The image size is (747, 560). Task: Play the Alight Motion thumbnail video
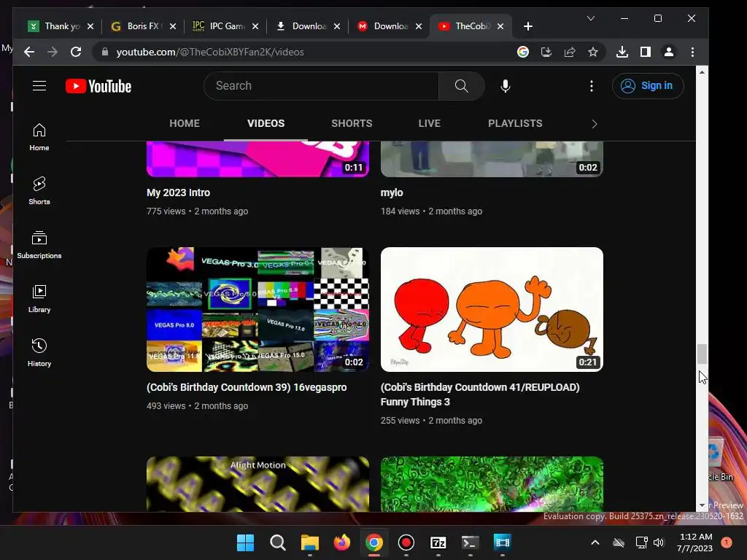(x=258, y=484)
